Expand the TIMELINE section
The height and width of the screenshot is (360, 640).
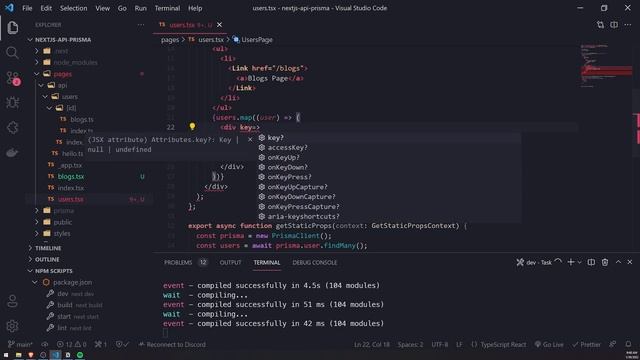tap(48, 248)
